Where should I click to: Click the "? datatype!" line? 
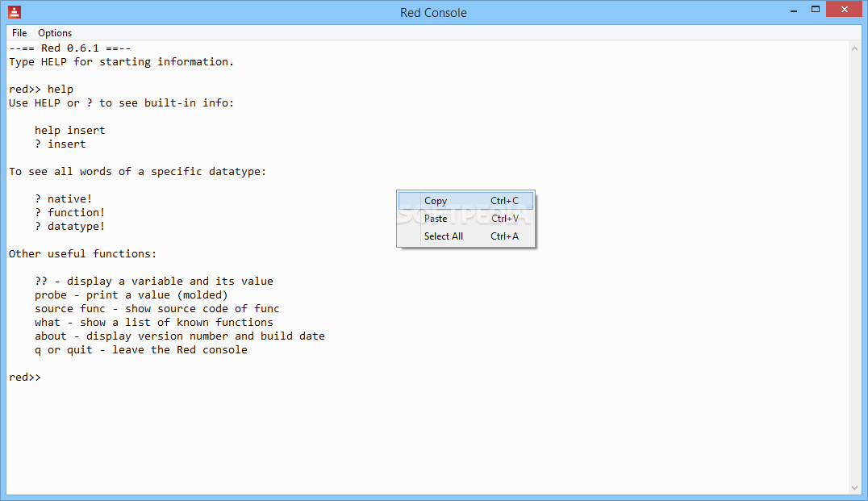69,226
